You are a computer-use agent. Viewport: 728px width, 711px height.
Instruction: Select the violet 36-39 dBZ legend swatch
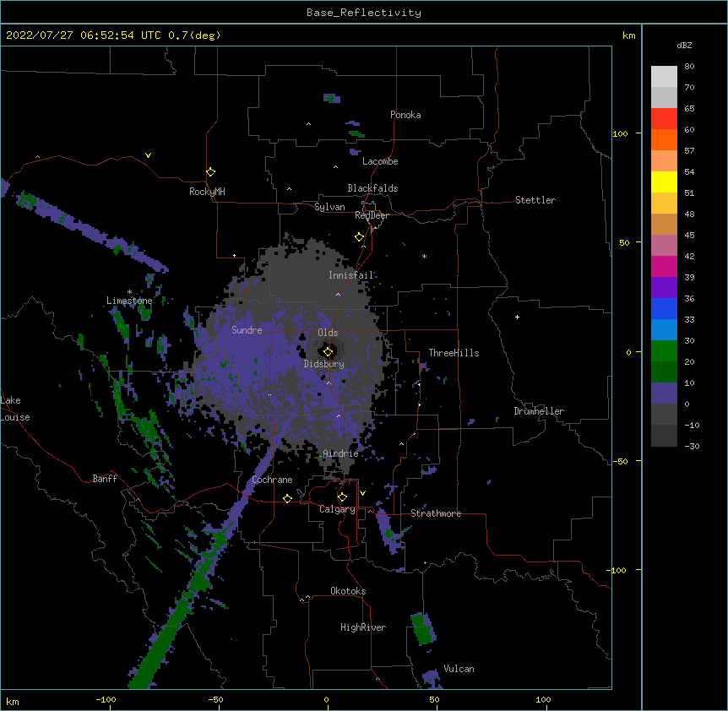click(664, 288)
